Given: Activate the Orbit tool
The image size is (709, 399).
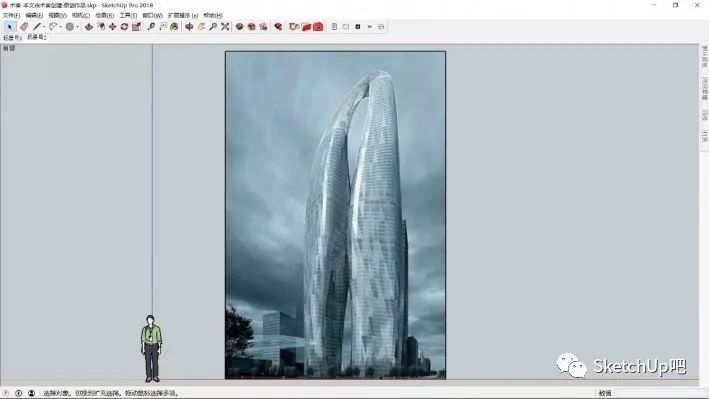Looking at the screenshot, I should pos(189,27).
